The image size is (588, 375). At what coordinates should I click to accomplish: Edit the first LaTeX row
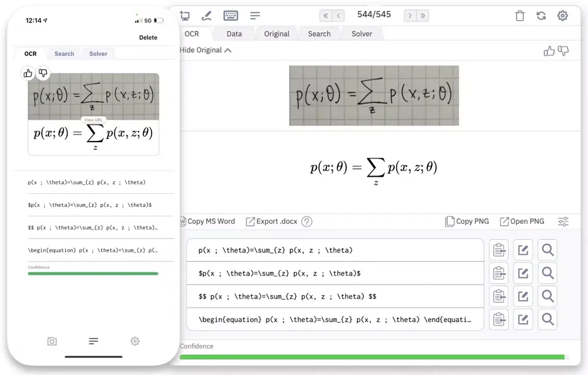tap(523, 250)
